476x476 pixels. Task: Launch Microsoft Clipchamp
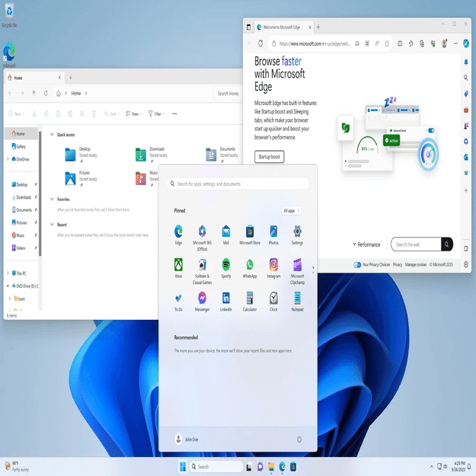tap(297, 271)
